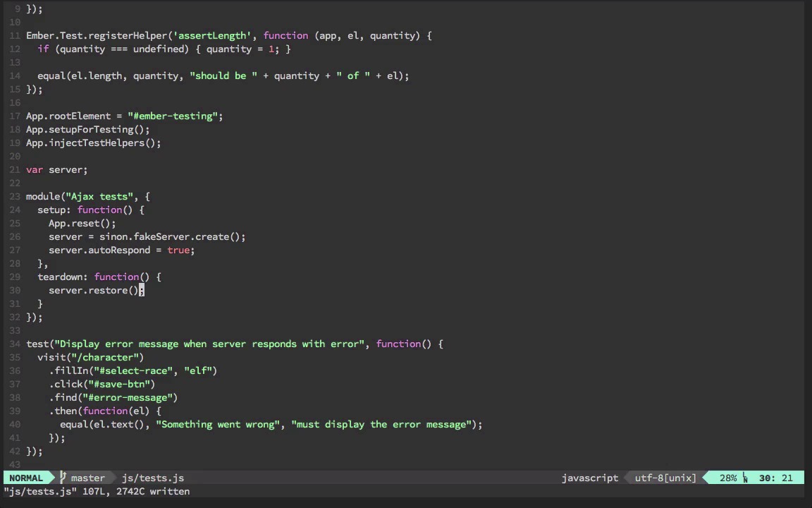The width and height of the screenshot is (812, 508).
Task: Click line number 23 in the gutter
Action: coord(15,196)
